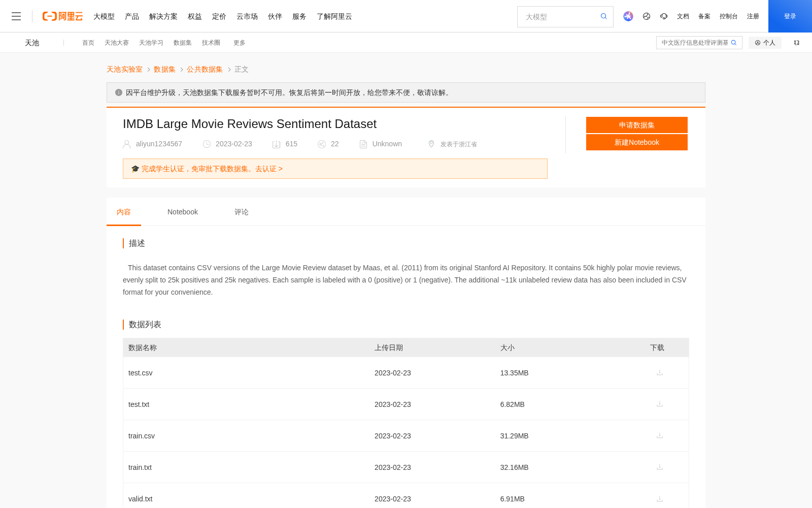Download test.txt via its download icon
Viewport: 812px width, 508px height.
660,404
